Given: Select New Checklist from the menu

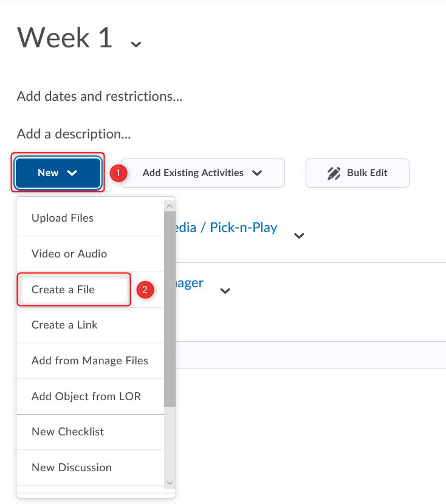Looking at the screenshot, I should pos(67,432).
